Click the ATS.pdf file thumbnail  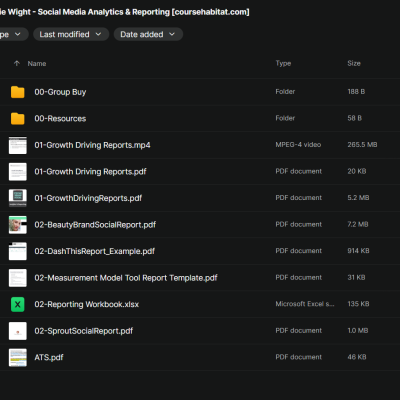(18, 357)
